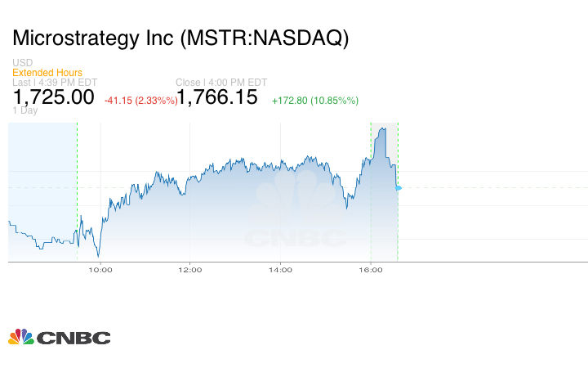Click the last price 1,725.00
This screenshot has height=368, width=588.
tap(53, 97)
